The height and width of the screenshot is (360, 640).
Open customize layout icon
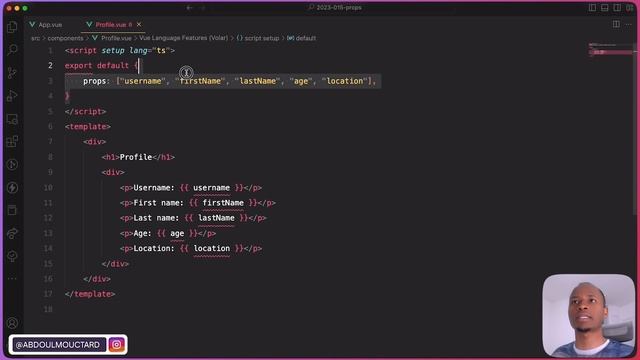(x=630, y=8)
